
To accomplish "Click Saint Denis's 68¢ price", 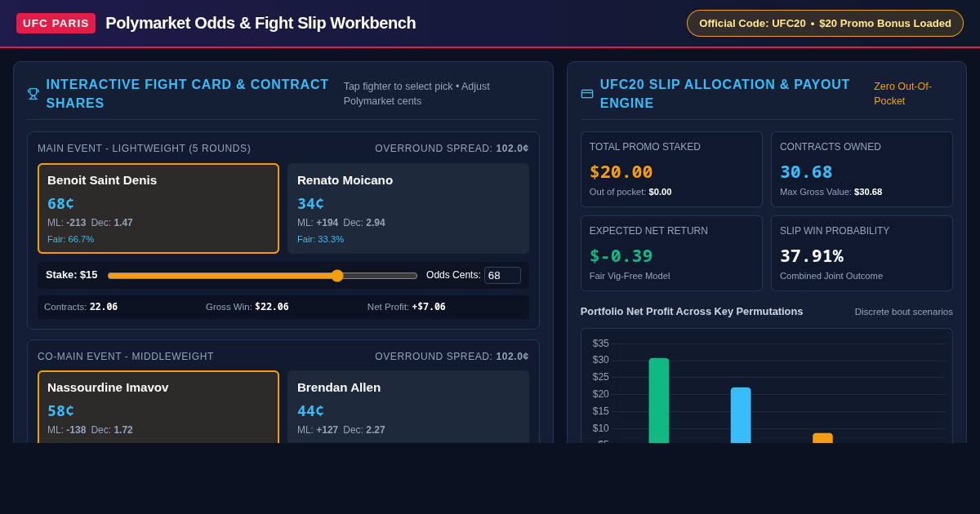I will pos(60,203).
